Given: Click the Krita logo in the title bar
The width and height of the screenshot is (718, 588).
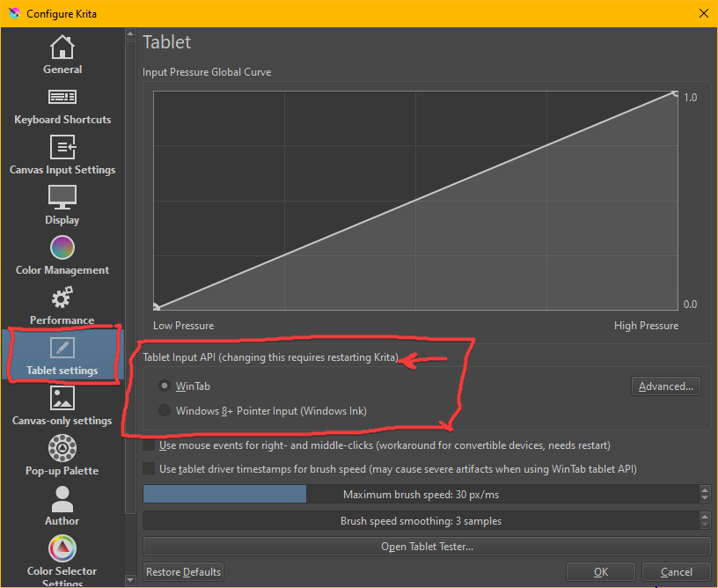Looking at the screenshot, I should pyautogui.click(x=14, y=13).
